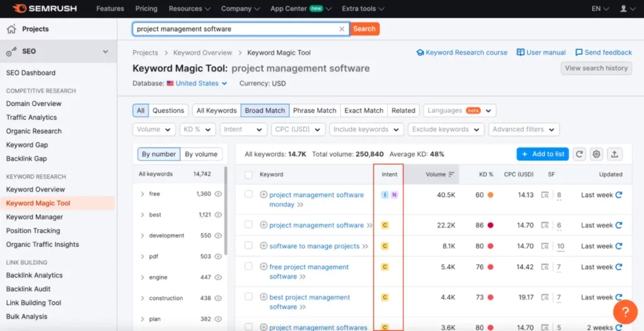Click the plus icon for free project management software
This screenshot has height=331, width=644.
pos(264,266)
